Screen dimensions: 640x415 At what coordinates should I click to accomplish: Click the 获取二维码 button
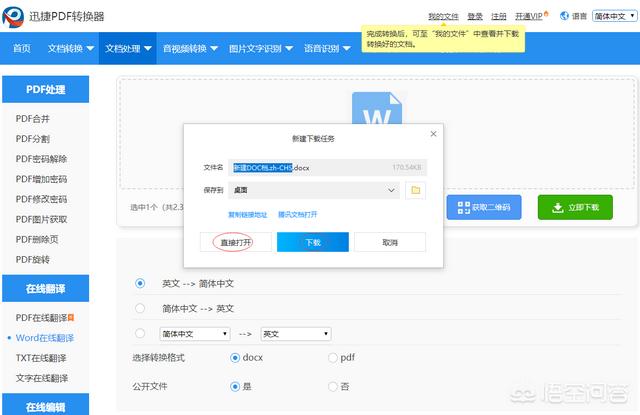click(484, 207)
